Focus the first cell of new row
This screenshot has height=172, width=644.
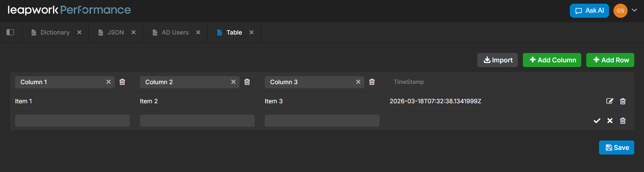[x=72, y=121]
